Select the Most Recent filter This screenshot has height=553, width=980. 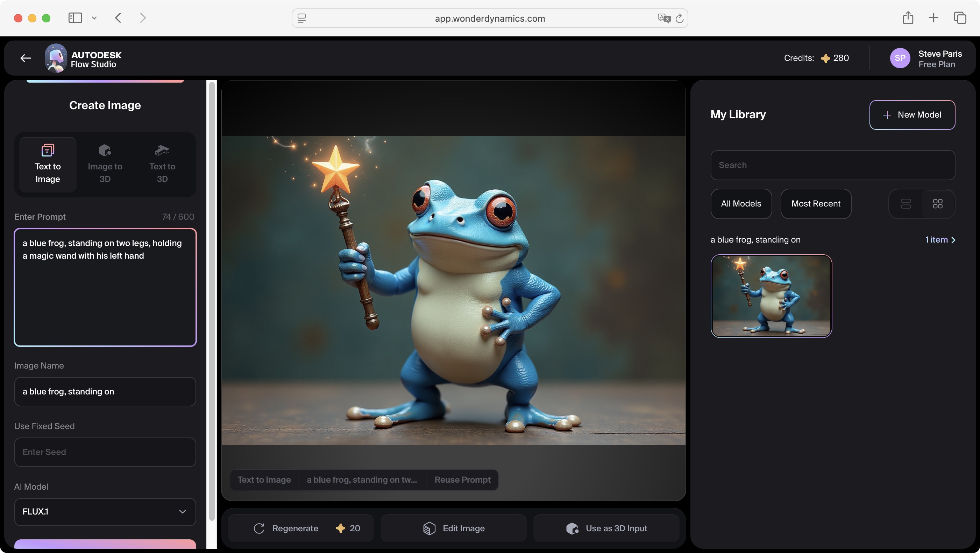816,204
